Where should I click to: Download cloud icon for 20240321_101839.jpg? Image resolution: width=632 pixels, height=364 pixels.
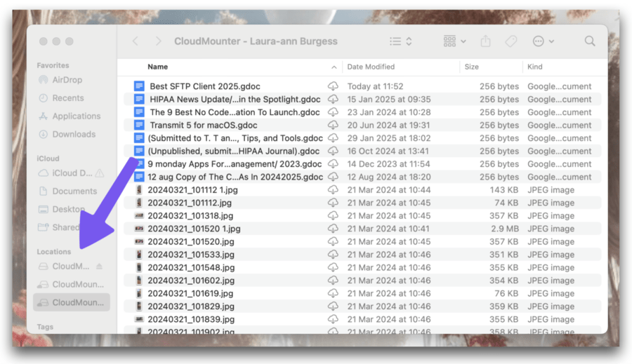[333, 319]
